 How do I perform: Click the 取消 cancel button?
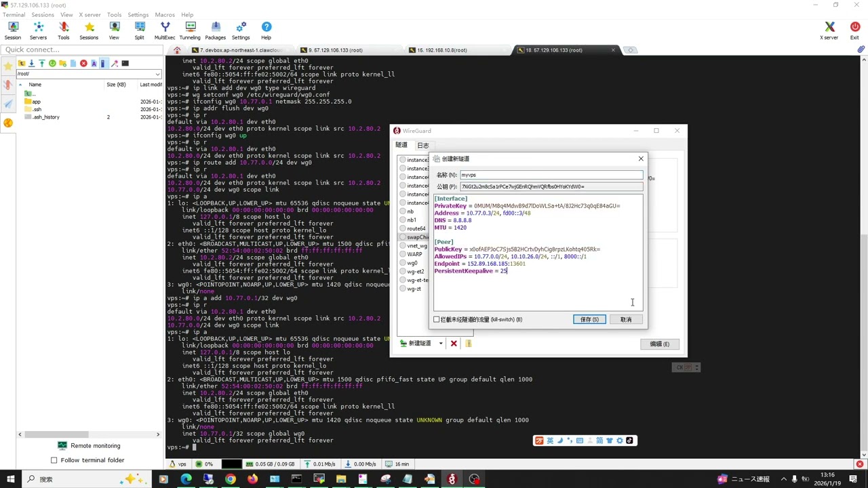[626, 319]
